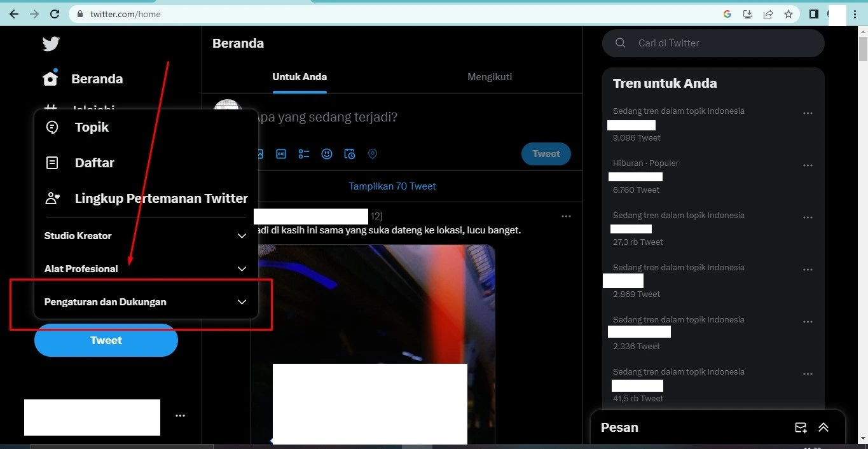
Task: Click the Cari di Twitter search field
Action: coord(713,43)
